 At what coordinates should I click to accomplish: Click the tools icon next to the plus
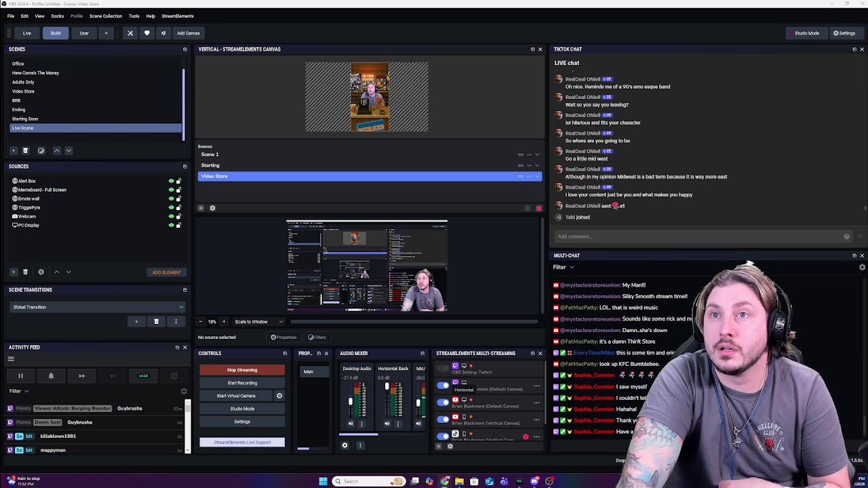coord(130,33)
